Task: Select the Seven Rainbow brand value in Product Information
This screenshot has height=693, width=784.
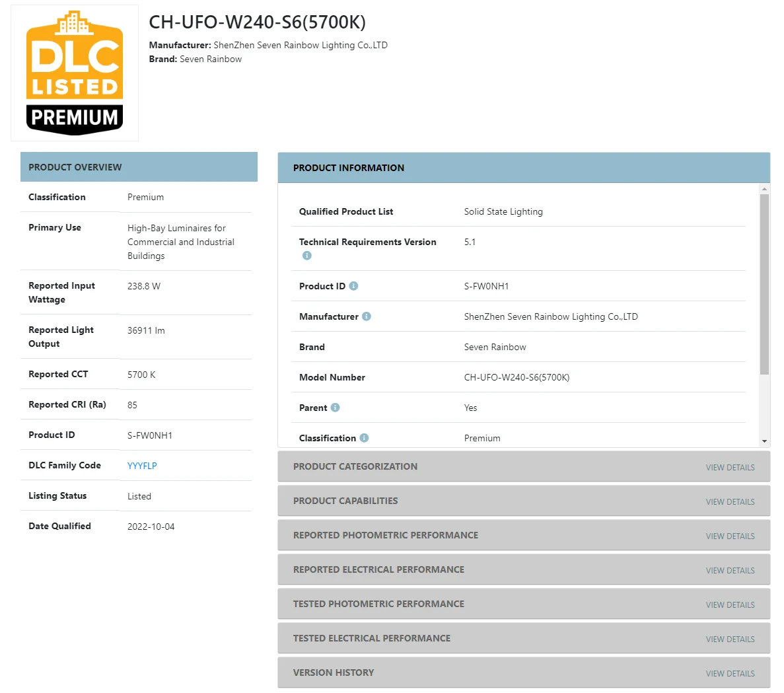Action: click(x=495, y=347)
